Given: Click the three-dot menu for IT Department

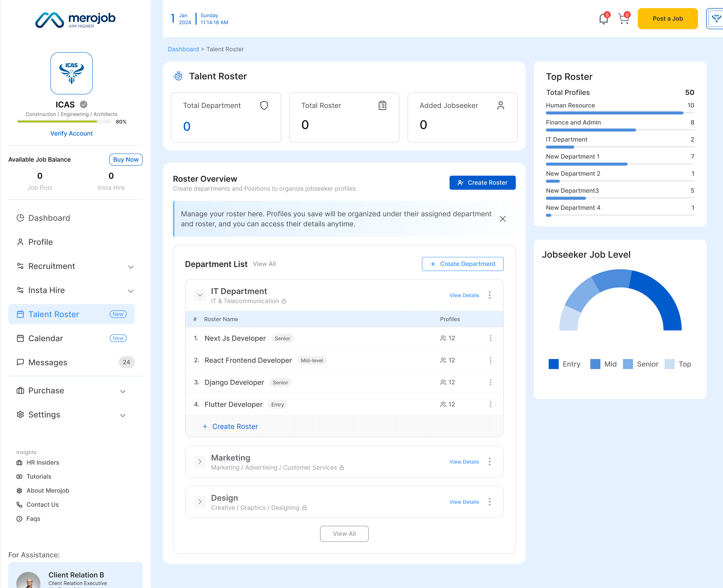Looking at the screenshot, I should (x=489, y=295).
